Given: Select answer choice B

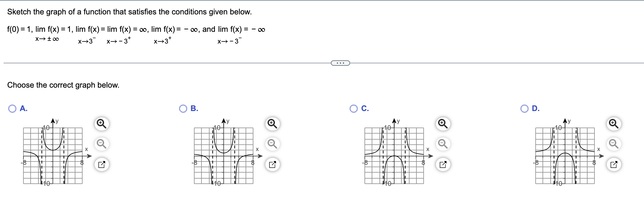Looking at the screenshot, I should [183, 109].
